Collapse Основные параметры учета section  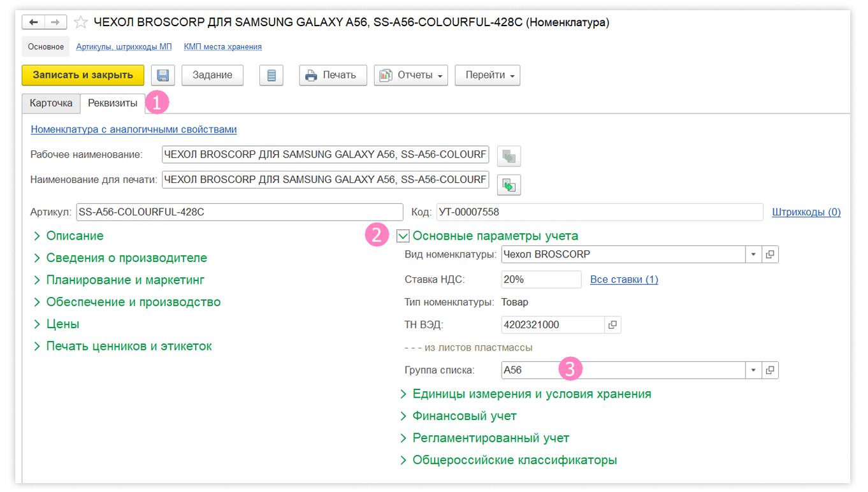(403, 236)
